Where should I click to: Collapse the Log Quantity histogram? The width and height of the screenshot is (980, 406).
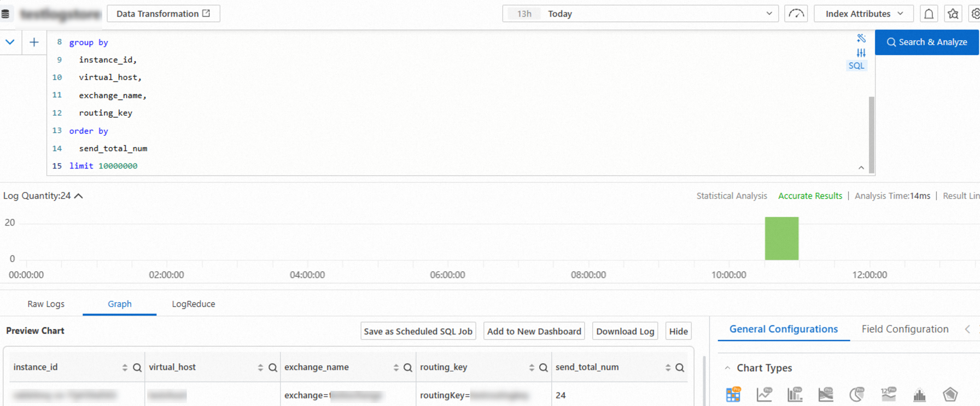coord(79,196)
